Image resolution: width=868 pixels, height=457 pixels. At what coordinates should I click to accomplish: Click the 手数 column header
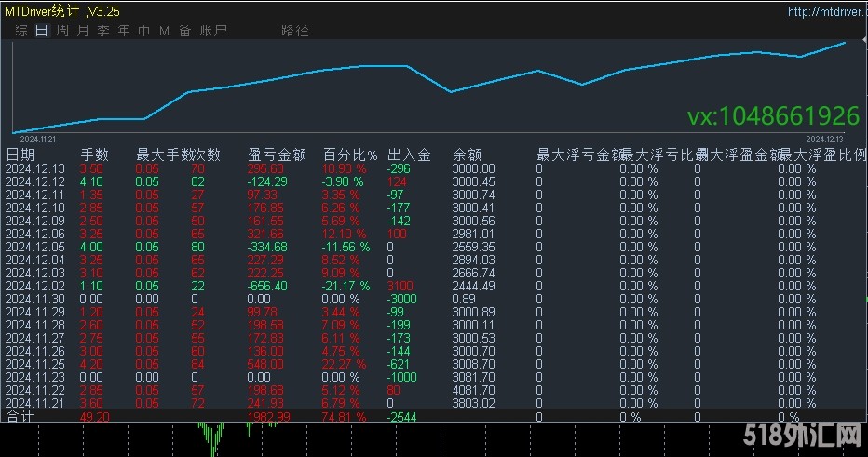point(95,155)
